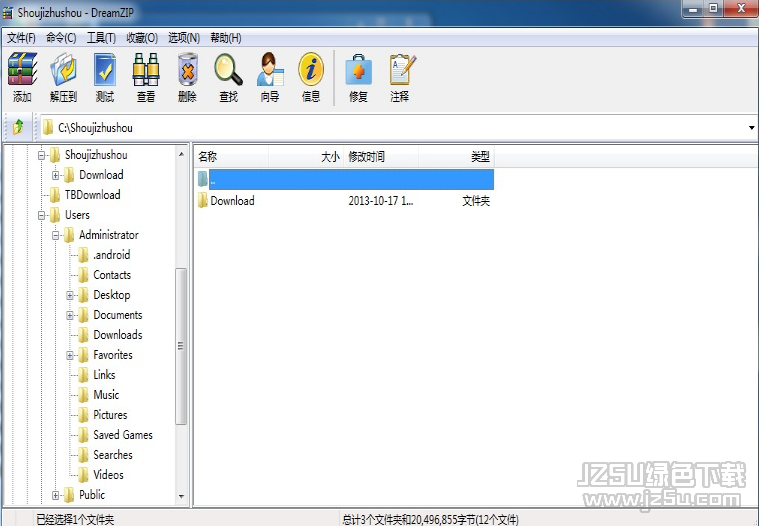Click the DreamZIP title bar app icon
Image resolution: width=759 pixels, height=526 pixels.
(x=8, y=13)
